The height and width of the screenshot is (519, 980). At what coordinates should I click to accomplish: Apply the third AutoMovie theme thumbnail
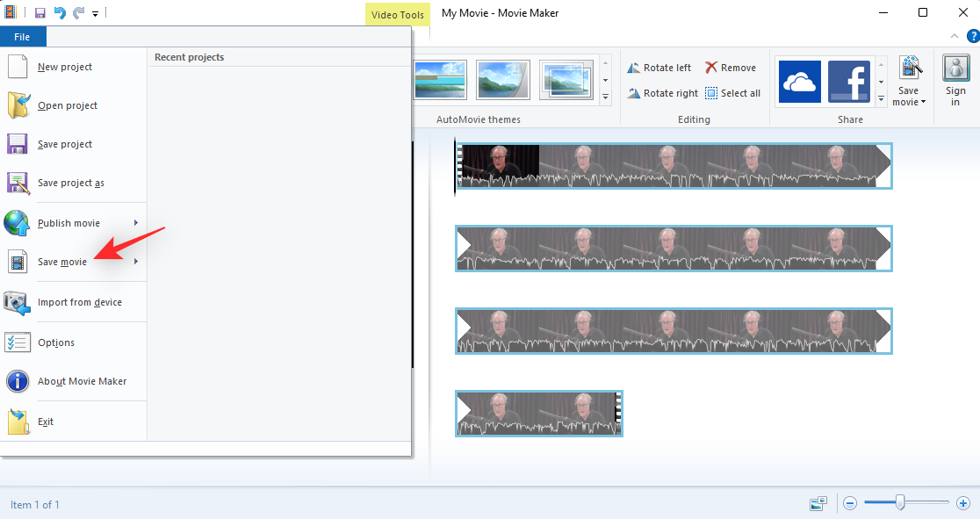tap(566, 80)
